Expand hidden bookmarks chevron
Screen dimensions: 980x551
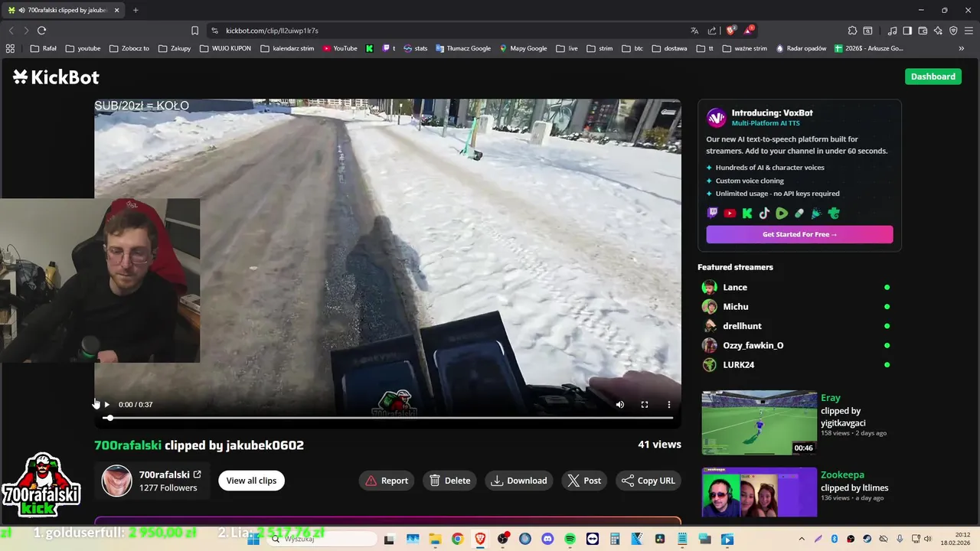pyautogui.click(x=962, y=48)
